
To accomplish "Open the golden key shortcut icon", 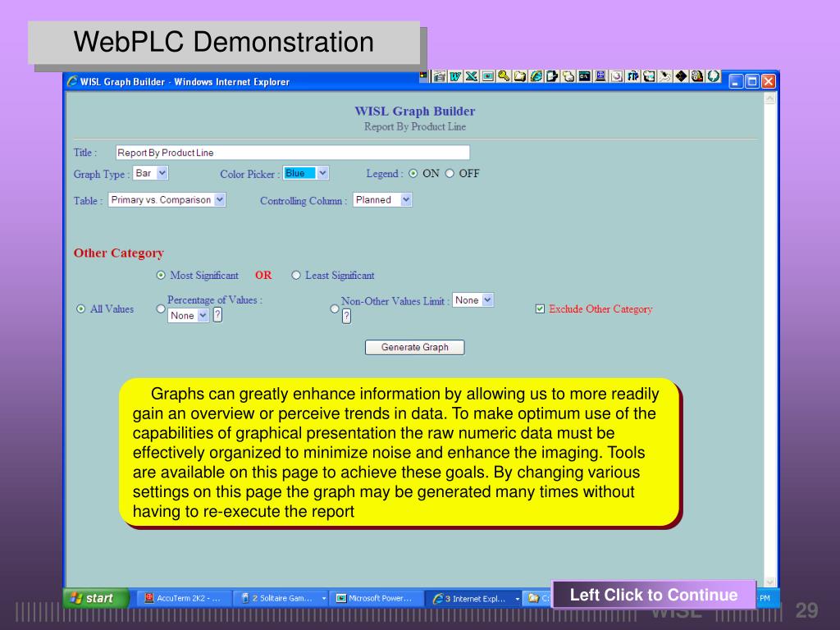I will click(504, 76).
